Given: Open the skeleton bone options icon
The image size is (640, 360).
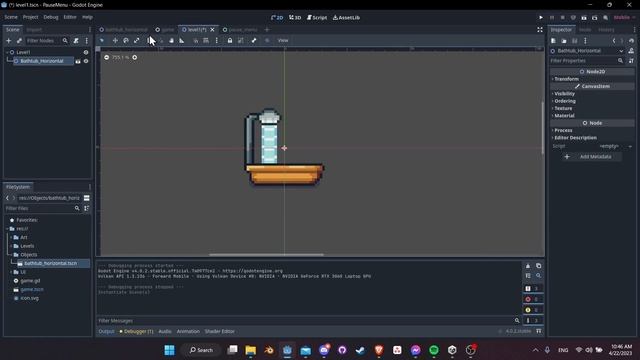Looking at the screenshot, I should pos(254,40).
